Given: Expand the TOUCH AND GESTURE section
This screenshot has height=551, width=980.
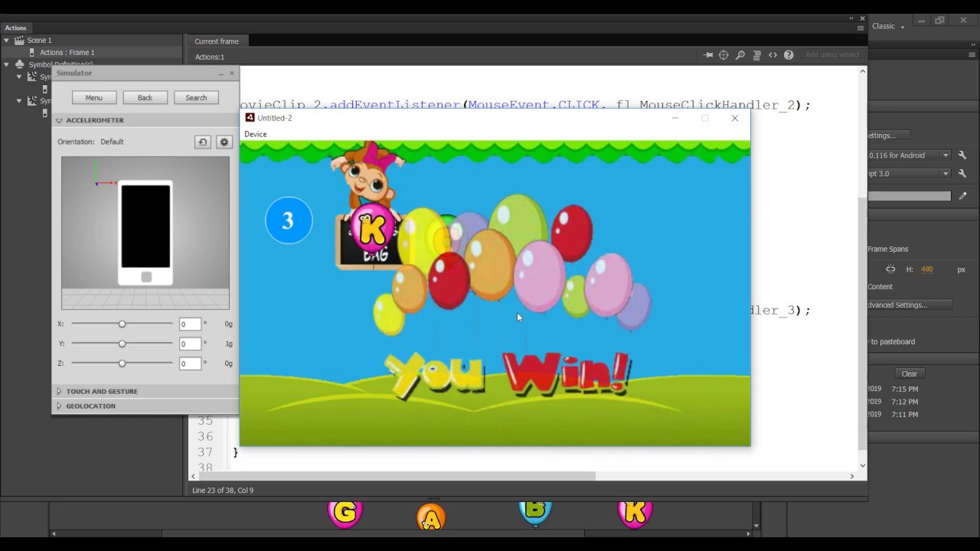Looking at the screenshot, I should point(59,391).
